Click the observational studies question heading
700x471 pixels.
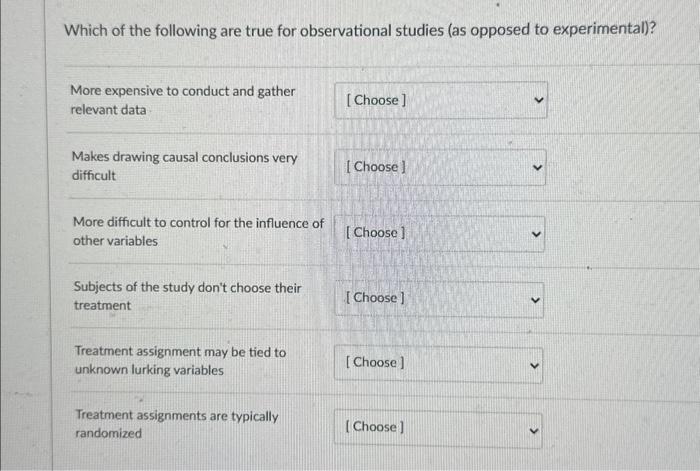coord(360,30)
